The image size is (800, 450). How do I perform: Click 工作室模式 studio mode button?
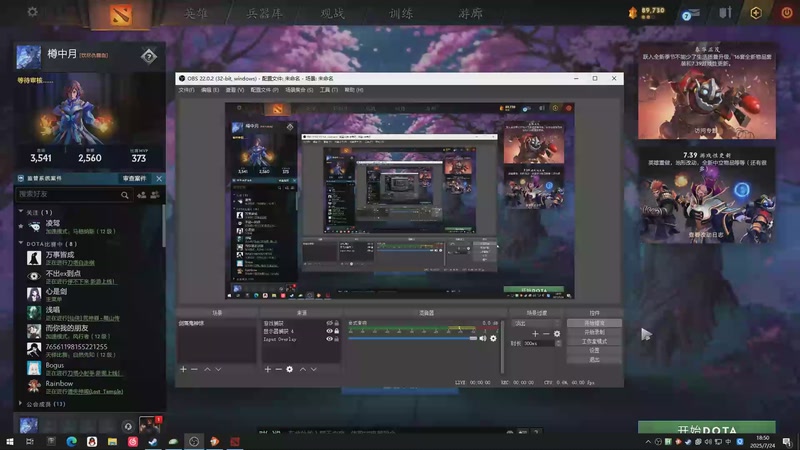coord(594,341)
